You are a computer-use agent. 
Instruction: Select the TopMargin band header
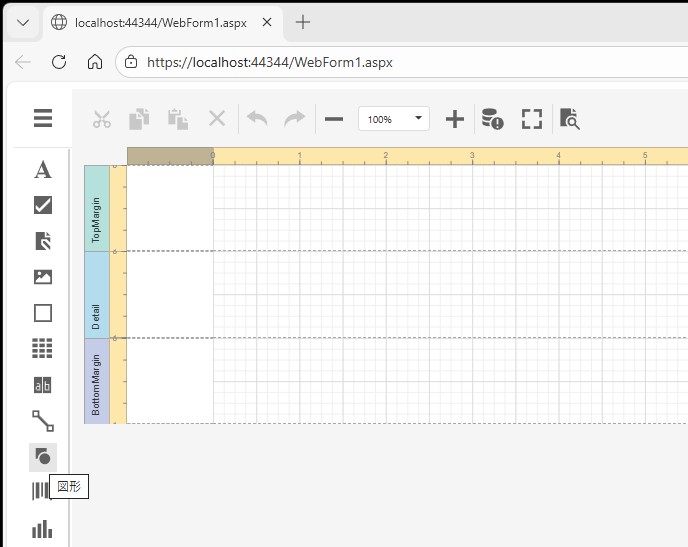click(97, 208)
